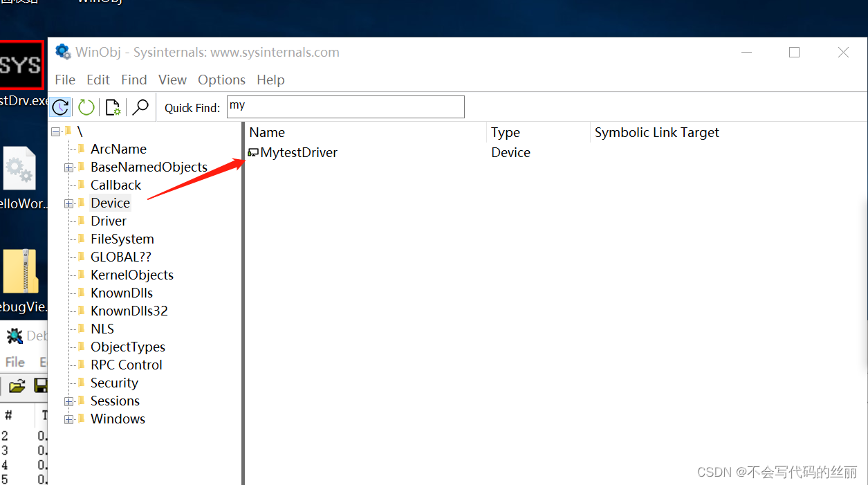
Task: Select the zipped folder icon on desktop
Action: [x=21, y=271]
